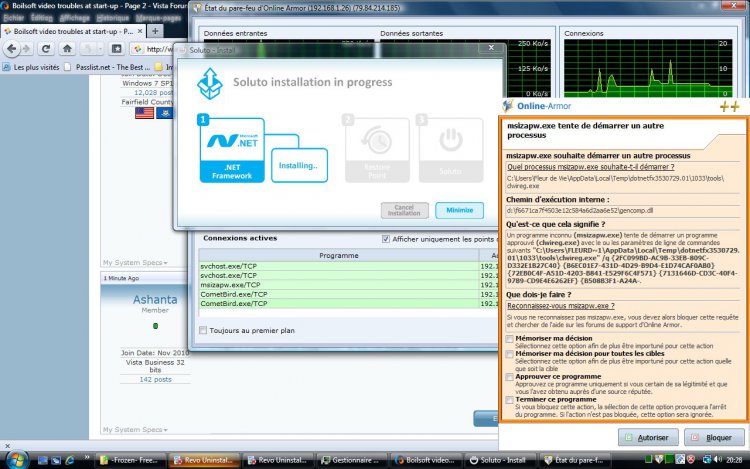Viewport: 750px width, 469px height.
Task: Expand the My System Specs dropdown above Ashanta's post
Action: pyautogui.click(x=135, y=262)
